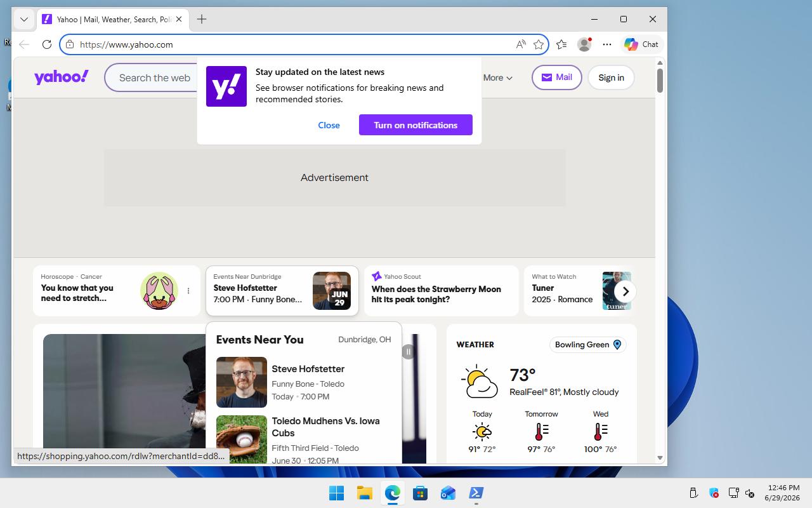The height and width of the screenshot is (508, 812).
Task: Go back with the browser back arrow
Action: pyautogui.click(x=24, y=44)
